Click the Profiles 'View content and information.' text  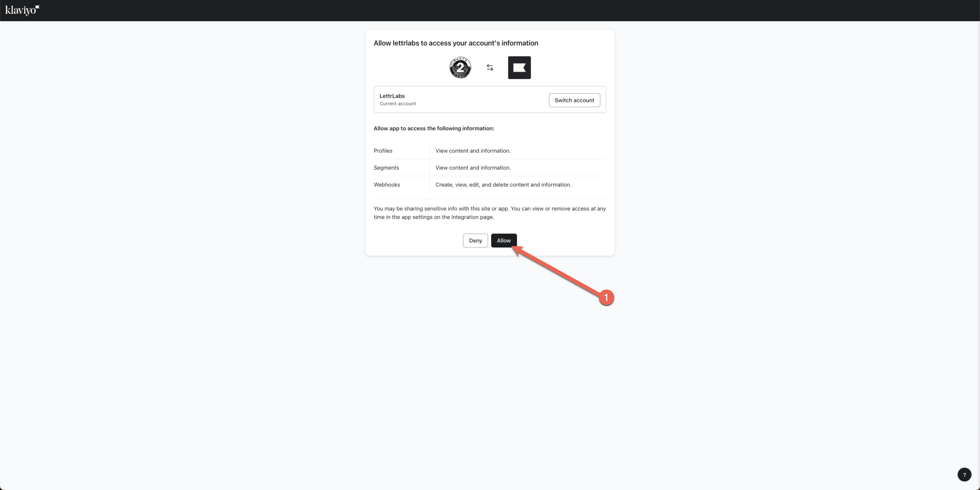[473, 151]
